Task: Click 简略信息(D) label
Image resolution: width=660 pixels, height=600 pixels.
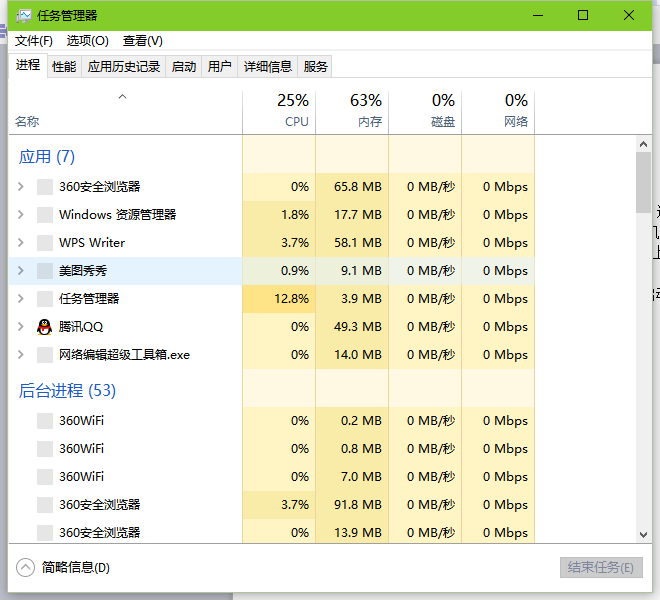Action: (x=76, y=568)
